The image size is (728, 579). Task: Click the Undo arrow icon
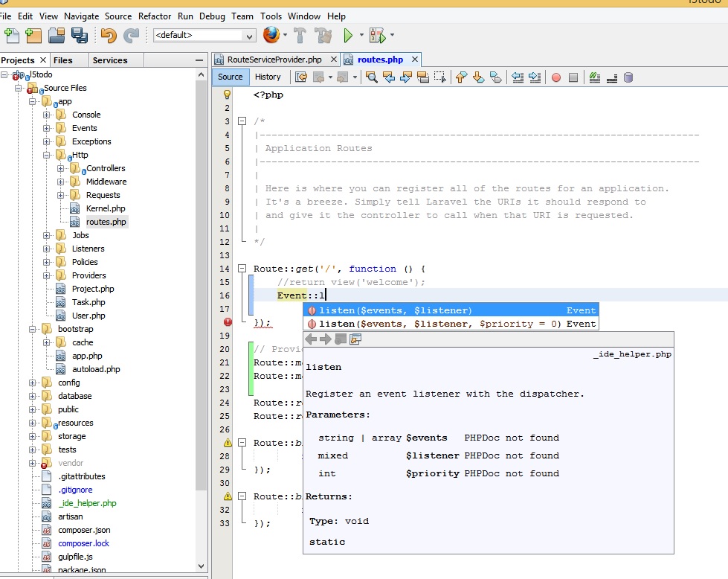coord(109,35)
